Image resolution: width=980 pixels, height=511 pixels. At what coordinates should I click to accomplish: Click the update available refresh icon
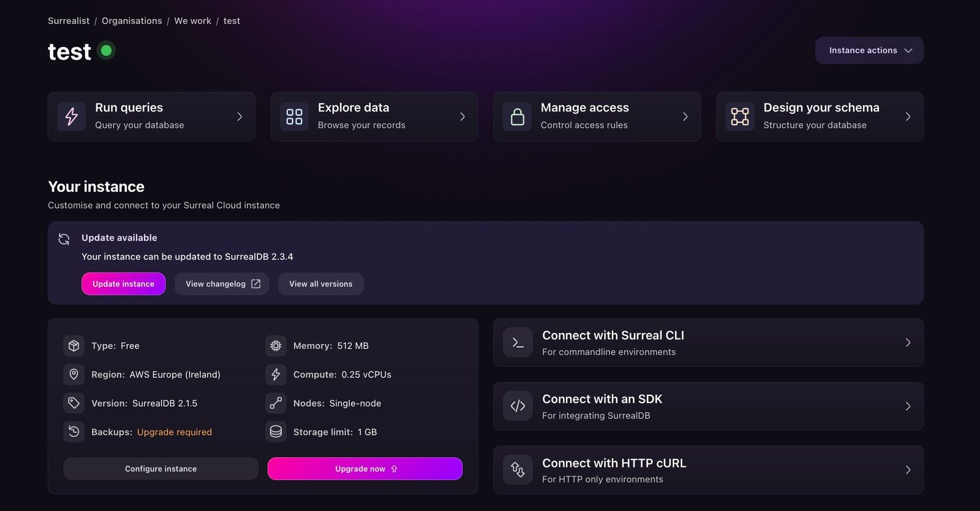click(x=64, y=239)
